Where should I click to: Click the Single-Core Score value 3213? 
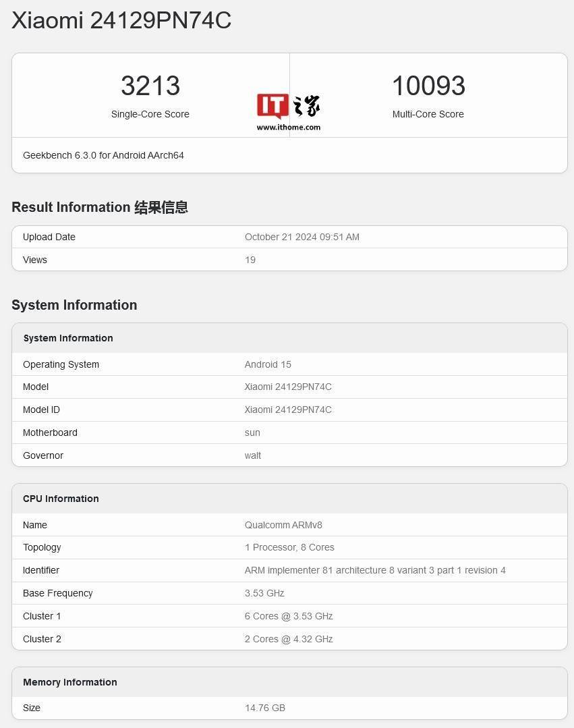tap(150, 86)
